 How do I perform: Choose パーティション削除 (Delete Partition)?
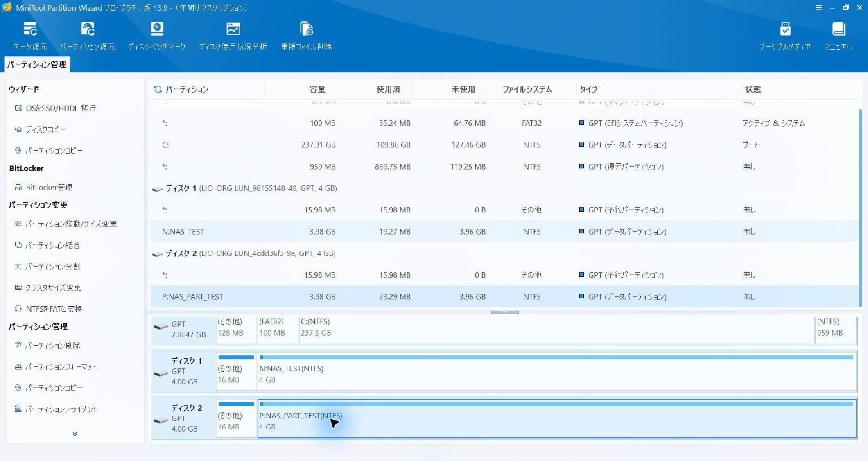coord(47,345)
